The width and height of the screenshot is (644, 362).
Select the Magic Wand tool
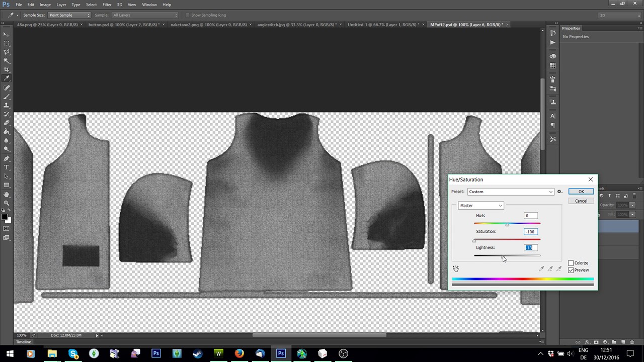[x=7, y=61]
